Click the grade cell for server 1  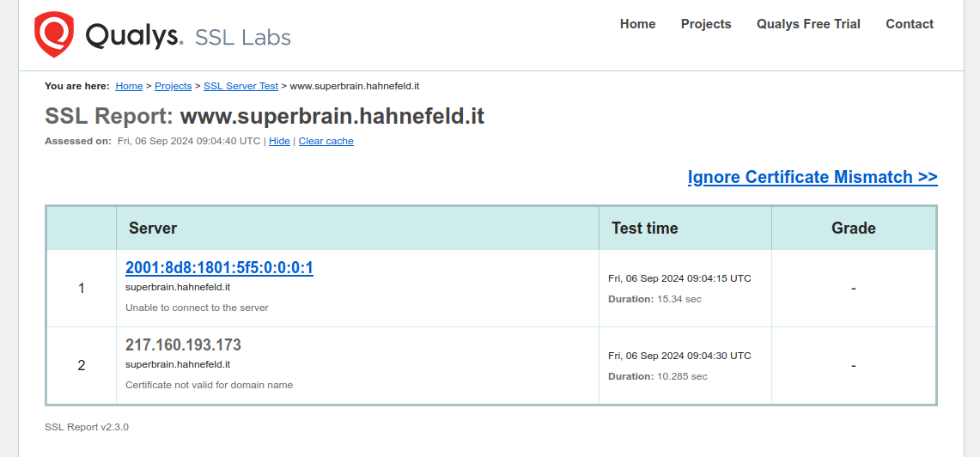pos(853,289)
